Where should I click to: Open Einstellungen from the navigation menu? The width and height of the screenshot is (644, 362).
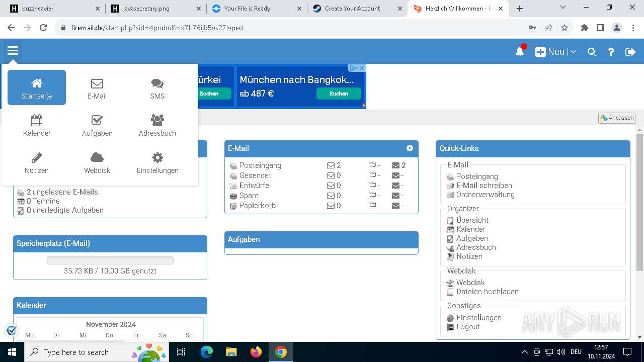[x=157, y=163]
